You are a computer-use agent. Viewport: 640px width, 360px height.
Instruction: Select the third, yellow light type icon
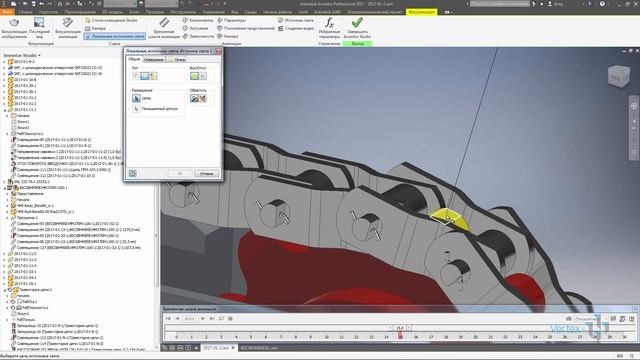153,76
